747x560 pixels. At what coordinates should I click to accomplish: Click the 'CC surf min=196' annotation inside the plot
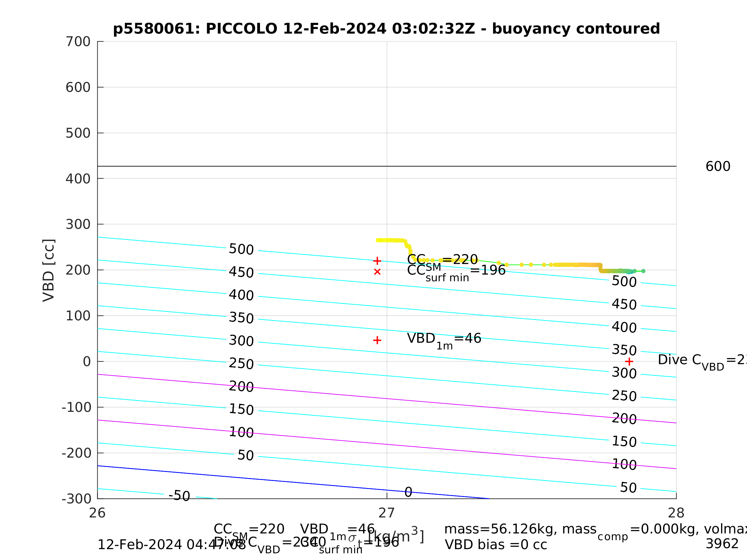(456, 272)
